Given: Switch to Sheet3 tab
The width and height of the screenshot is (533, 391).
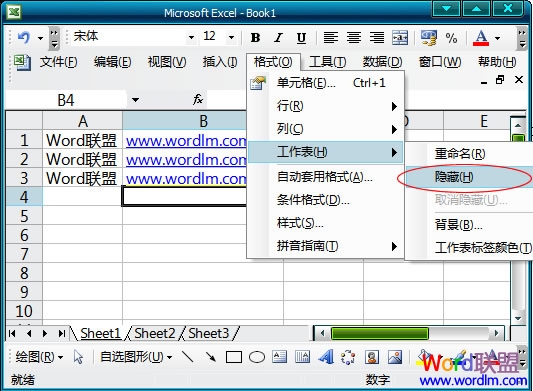Looking at the screenshot, I should (x=209, y=333).
